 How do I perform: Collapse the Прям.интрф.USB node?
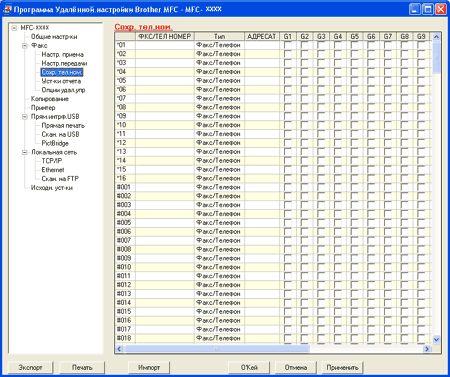pyautogui.click(x=25, y=117)
